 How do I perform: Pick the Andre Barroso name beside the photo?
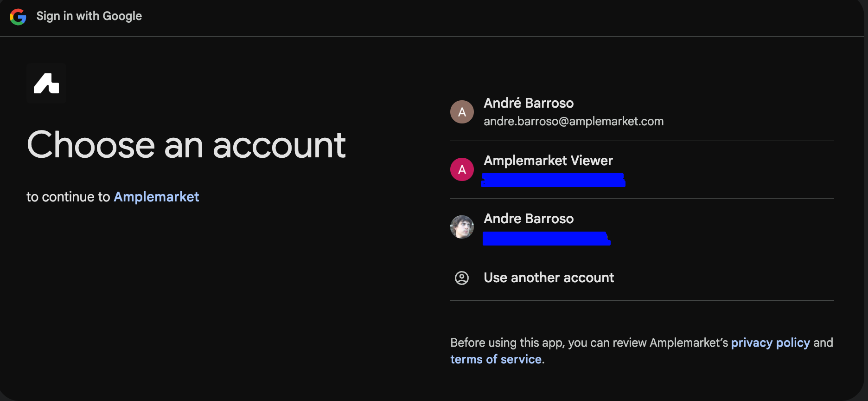pyautogui.click(x=529, y=219)
